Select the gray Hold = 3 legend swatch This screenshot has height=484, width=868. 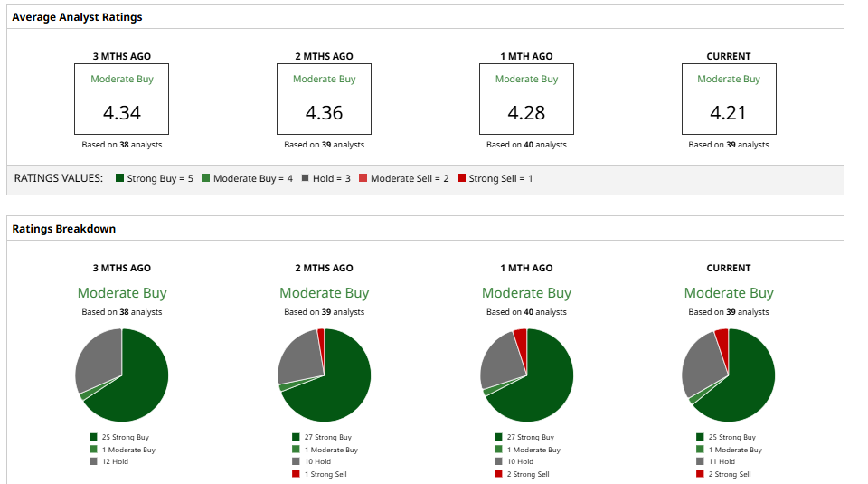point(306,178)
